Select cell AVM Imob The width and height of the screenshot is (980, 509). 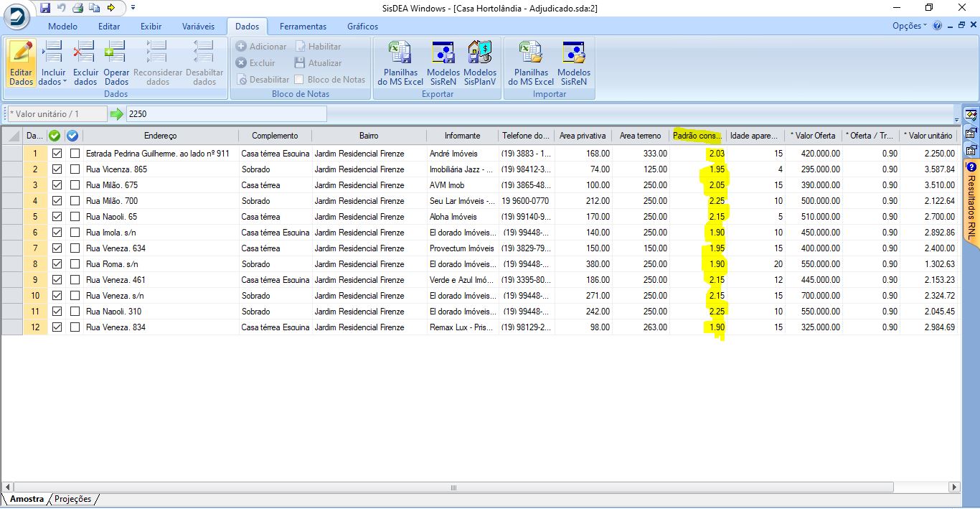pos(463,185)
